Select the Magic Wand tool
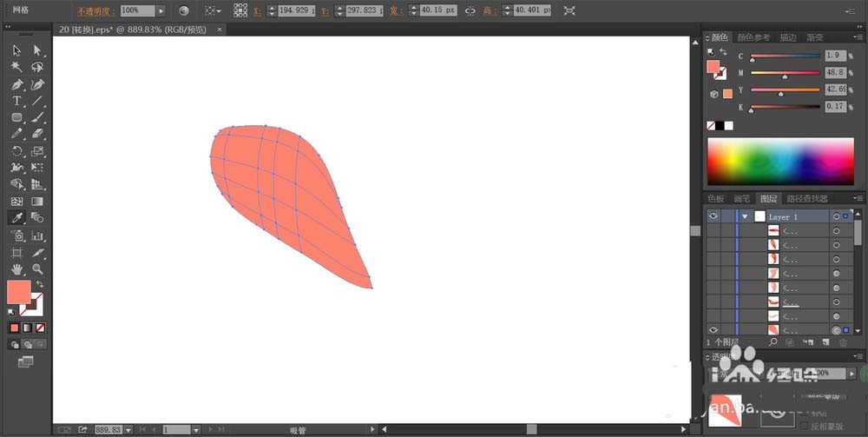868x437 pixels. coord(16,68)
